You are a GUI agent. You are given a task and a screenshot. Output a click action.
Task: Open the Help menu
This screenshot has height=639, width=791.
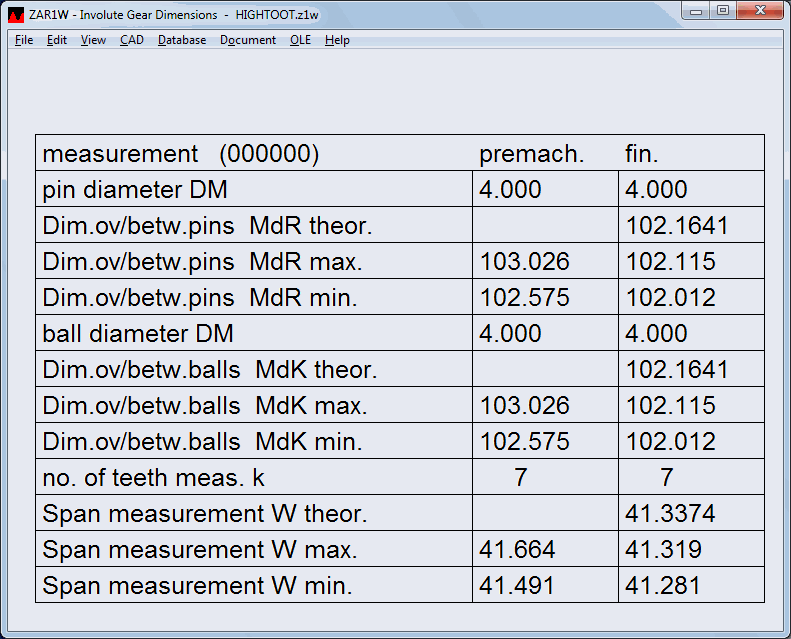[337, 40]
